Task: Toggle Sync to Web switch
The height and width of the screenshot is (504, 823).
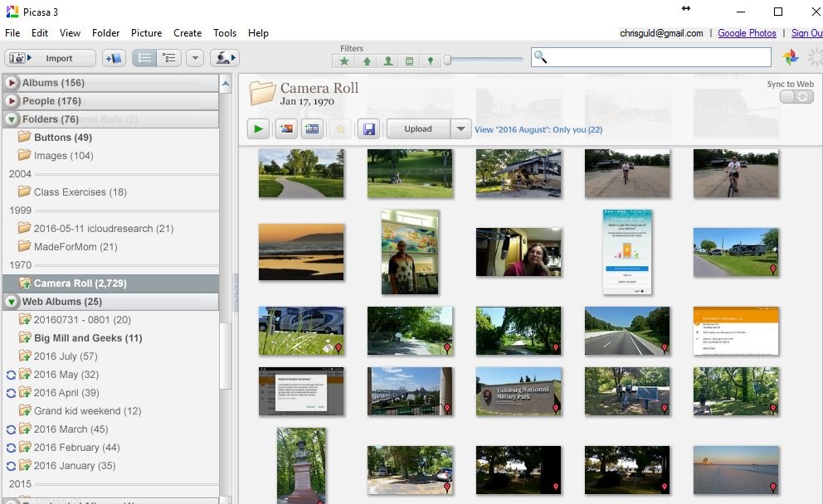Action: tap(796, 96)
